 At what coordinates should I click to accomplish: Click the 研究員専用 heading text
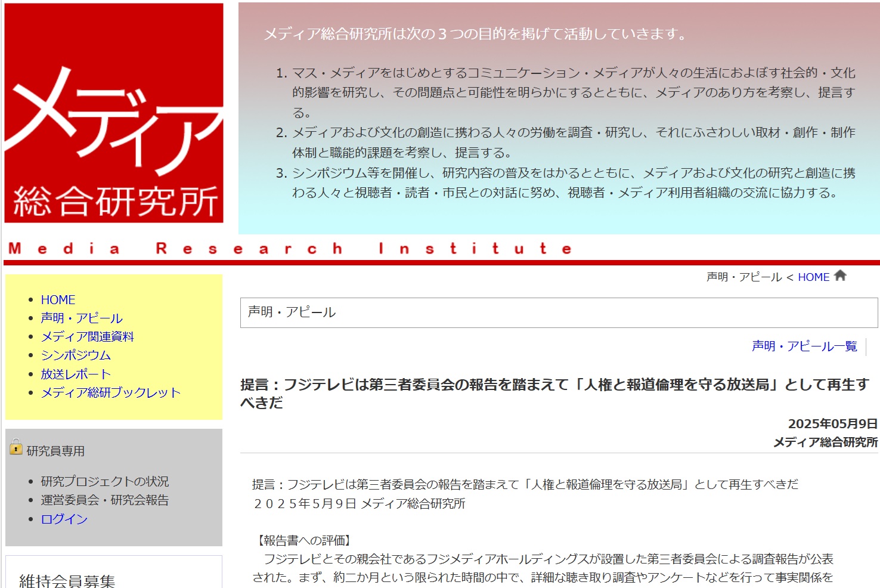point(55,451)
